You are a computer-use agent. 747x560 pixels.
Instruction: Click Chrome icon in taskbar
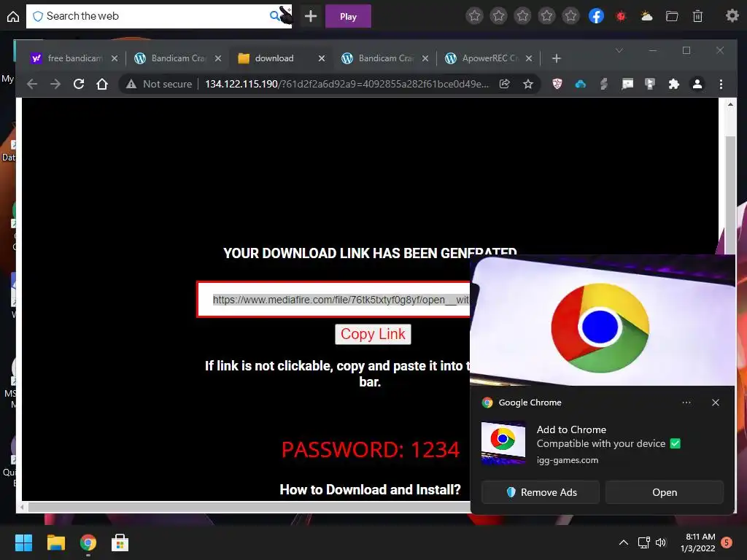coord(88,542)
